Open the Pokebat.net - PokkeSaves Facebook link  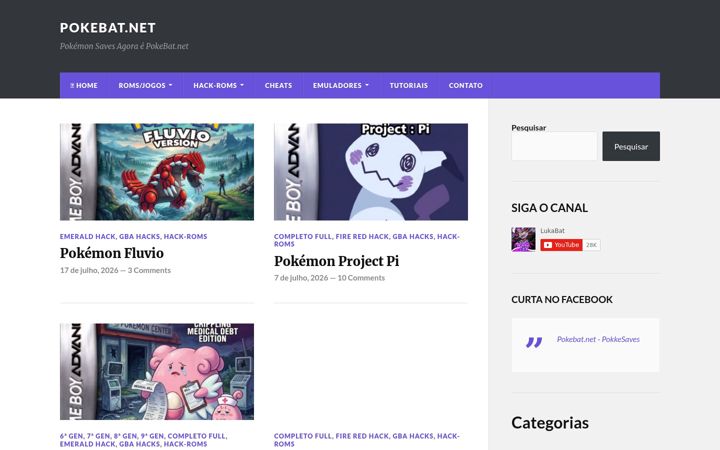pyautogui.click(x=598, y=339)
